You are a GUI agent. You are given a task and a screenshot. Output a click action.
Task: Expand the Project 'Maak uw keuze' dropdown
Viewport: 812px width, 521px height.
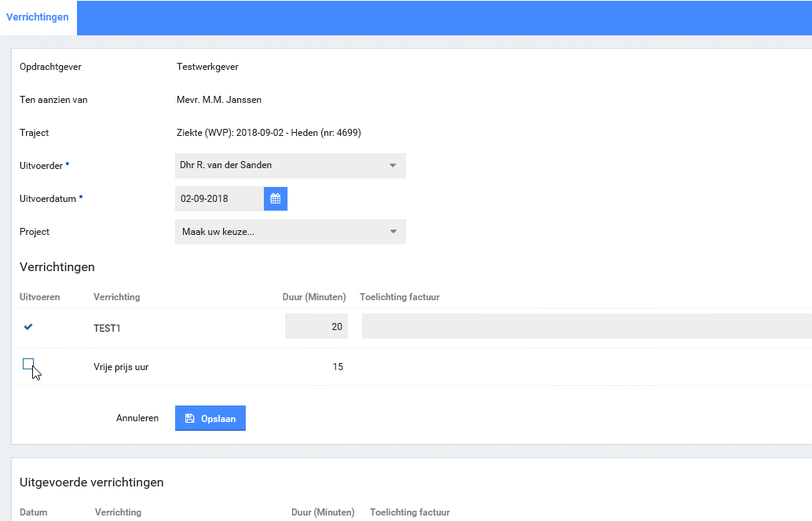290,232
